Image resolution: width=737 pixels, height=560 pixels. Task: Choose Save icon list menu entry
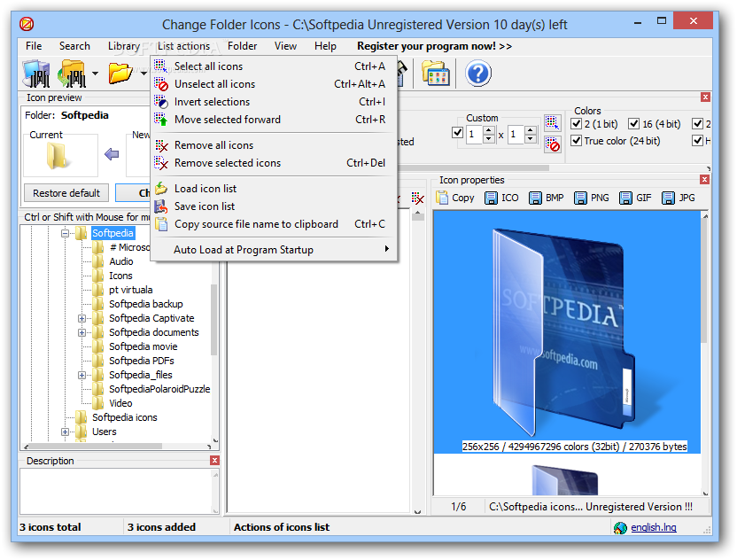point(274,206)
